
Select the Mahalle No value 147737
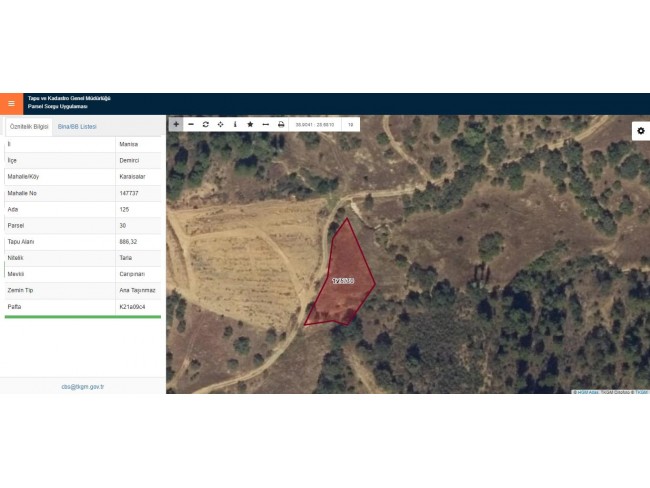tap(129, 193)
